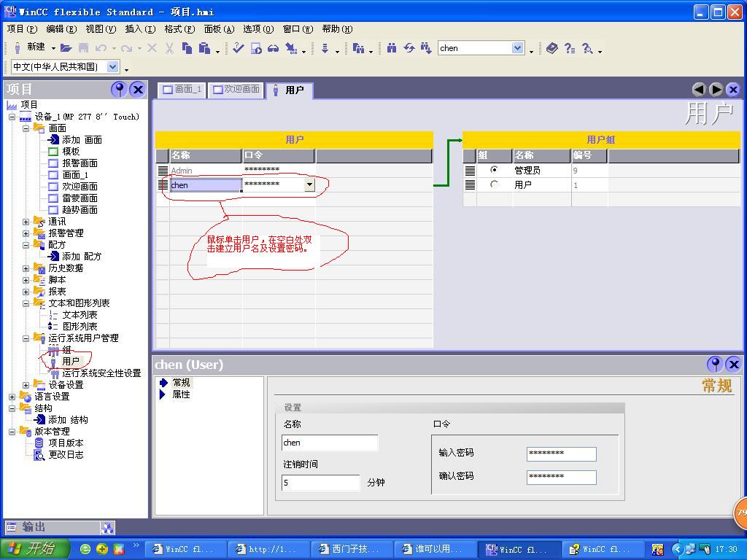Click the 名称 input field with chen
Image resolution: width=747 pixels, height=560 pixels.
pyautogui.click(x=330, y=443)
